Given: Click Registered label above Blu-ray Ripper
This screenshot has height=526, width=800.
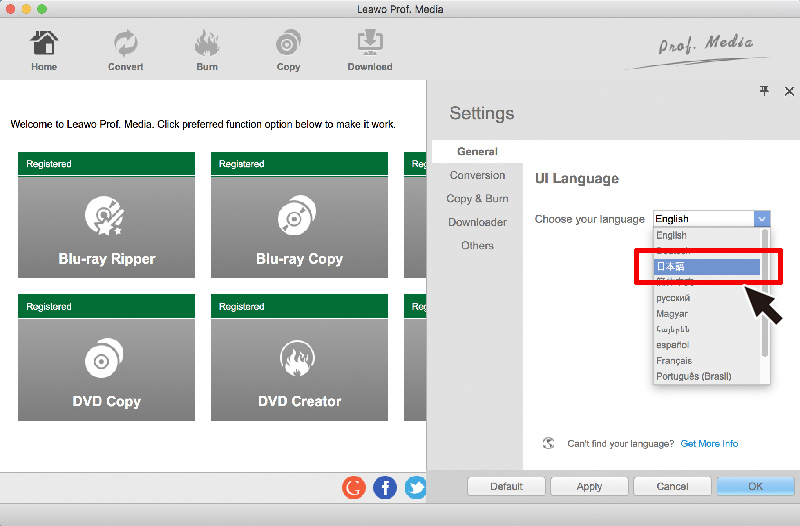Looking at the screenshot, I should pos(49,164).
